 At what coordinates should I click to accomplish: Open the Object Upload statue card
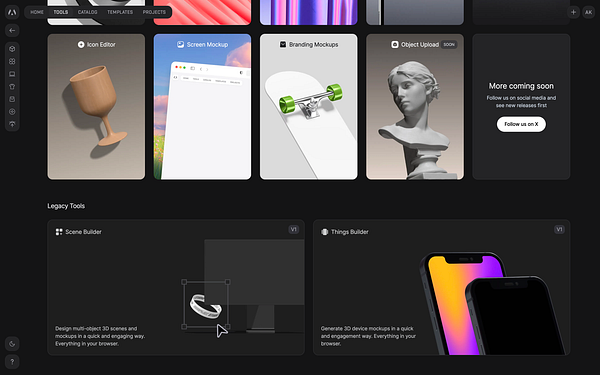[x=415, y=107]
